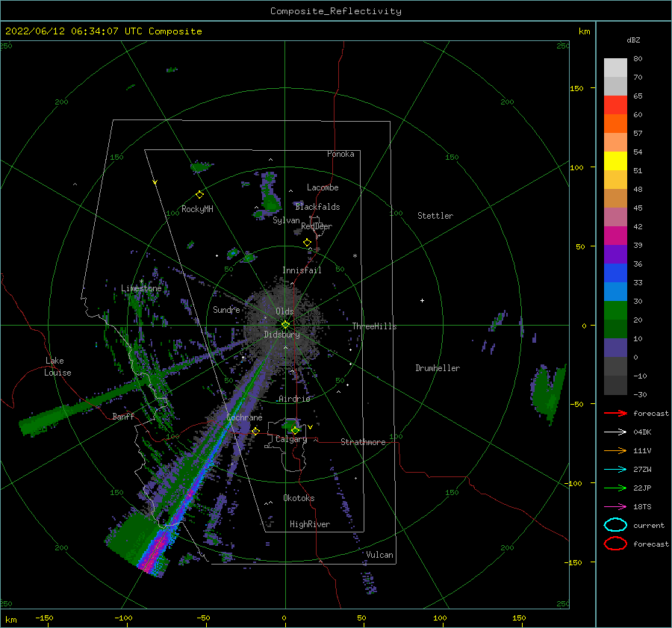Click the Didsbury town label
The width and height of the screenshot is (672, 628).
pyautogui.click(x=281, y=335)
